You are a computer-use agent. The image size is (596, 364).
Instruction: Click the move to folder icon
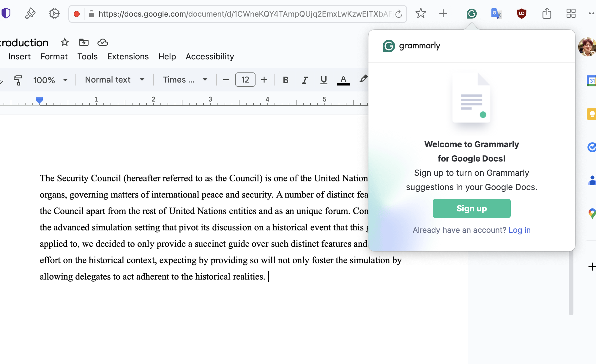point(83,42)
